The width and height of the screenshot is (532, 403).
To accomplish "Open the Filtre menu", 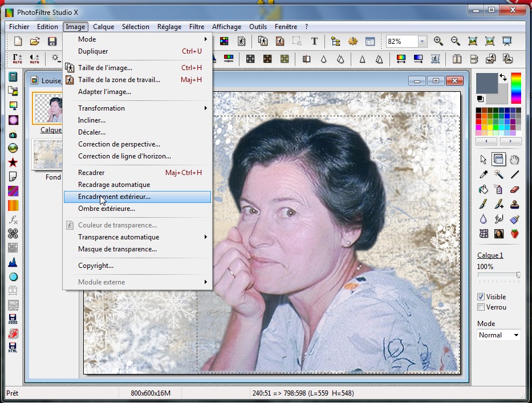I will pos(197,27).
